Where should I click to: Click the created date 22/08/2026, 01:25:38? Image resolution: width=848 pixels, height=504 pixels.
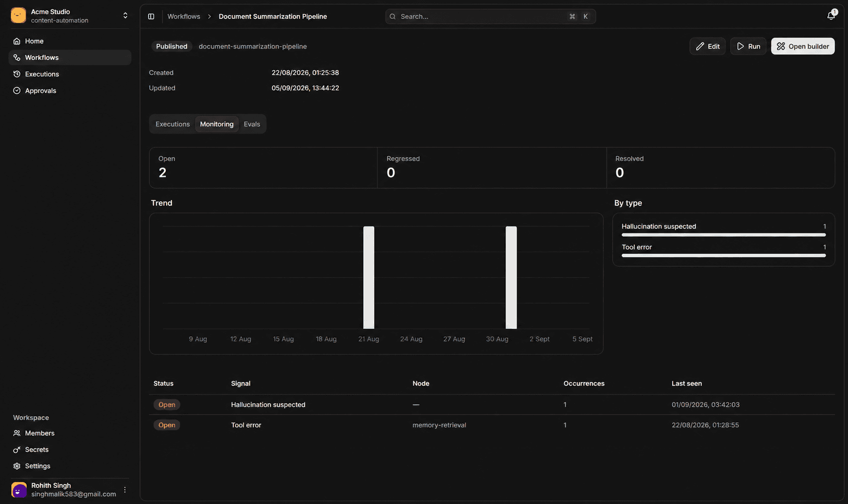(305, 72)
